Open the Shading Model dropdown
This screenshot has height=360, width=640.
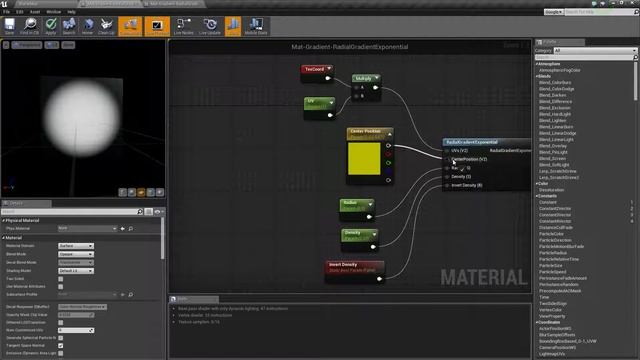[x=76, y=271]
